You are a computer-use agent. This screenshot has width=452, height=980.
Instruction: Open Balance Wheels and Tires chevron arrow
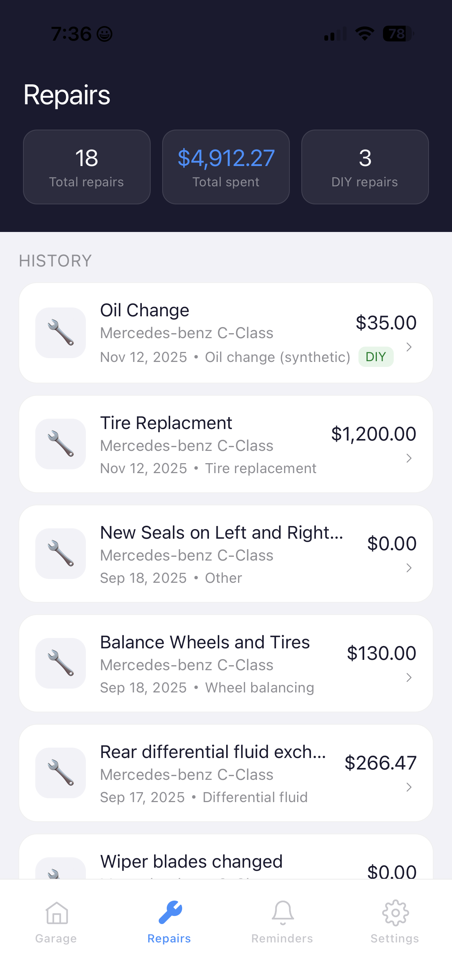pos(409,677)
